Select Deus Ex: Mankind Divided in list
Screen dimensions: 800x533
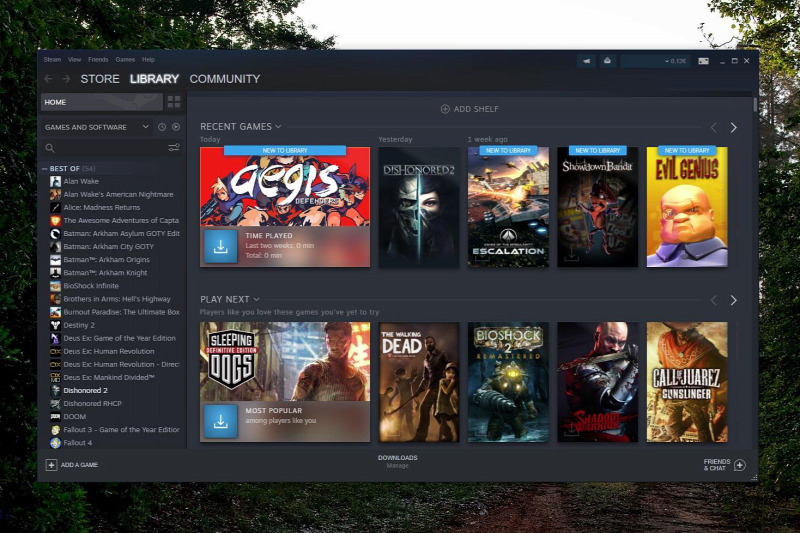pos(109,377)
